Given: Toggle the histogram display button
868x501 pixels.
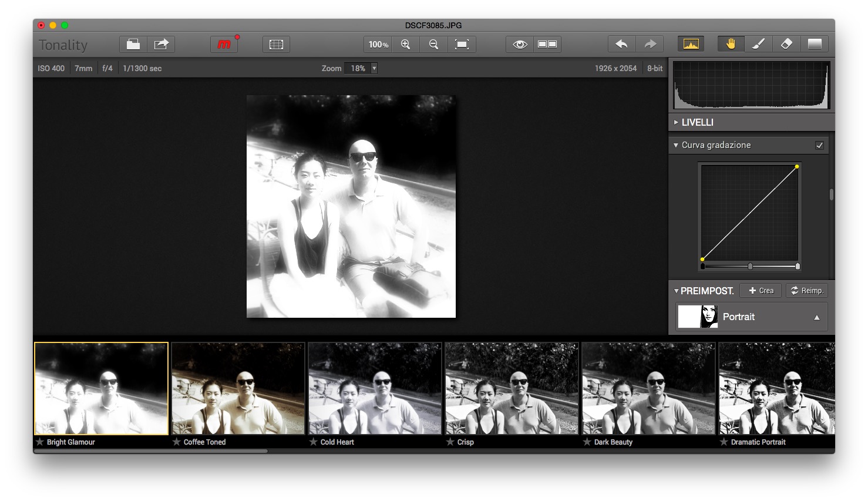Looking at the screenshot, I should point(691,45).
